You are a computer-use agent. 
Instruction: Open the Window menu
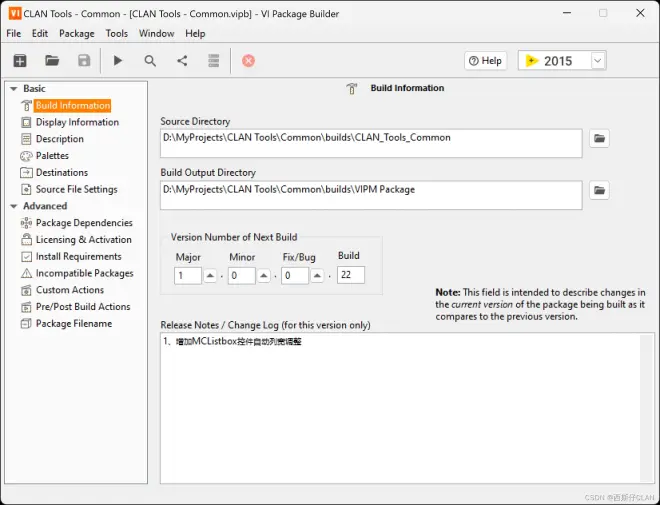pos(157,34)
